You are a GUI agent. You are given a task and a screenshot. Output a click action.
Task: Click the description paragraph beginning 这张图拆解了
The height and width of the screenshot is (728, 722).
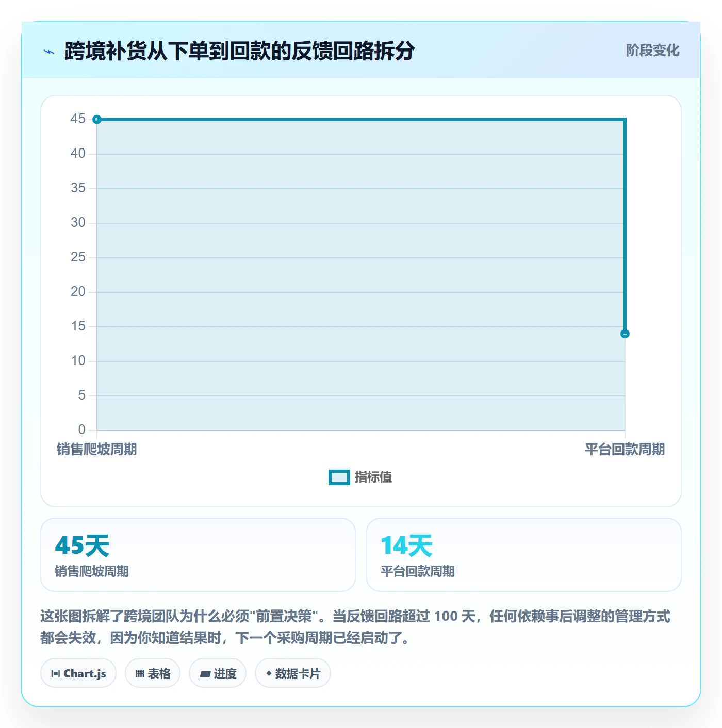pyautogui.click(x=355, y=627)
